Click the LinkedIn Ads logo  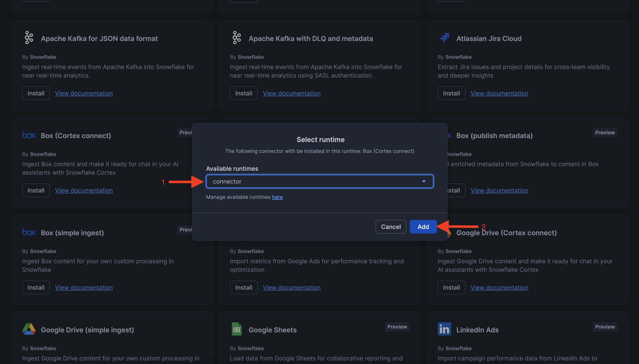pyautogui.click(x=444, y=329)
